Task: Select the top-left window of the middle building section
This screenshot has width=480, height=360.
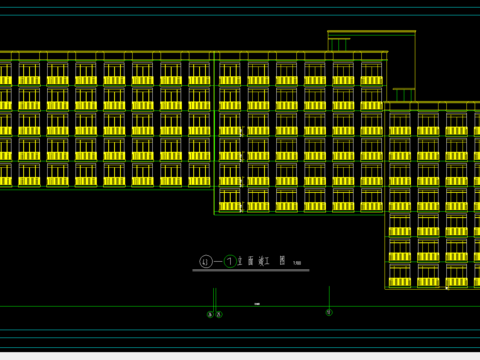Action: (x=230, y=73)
